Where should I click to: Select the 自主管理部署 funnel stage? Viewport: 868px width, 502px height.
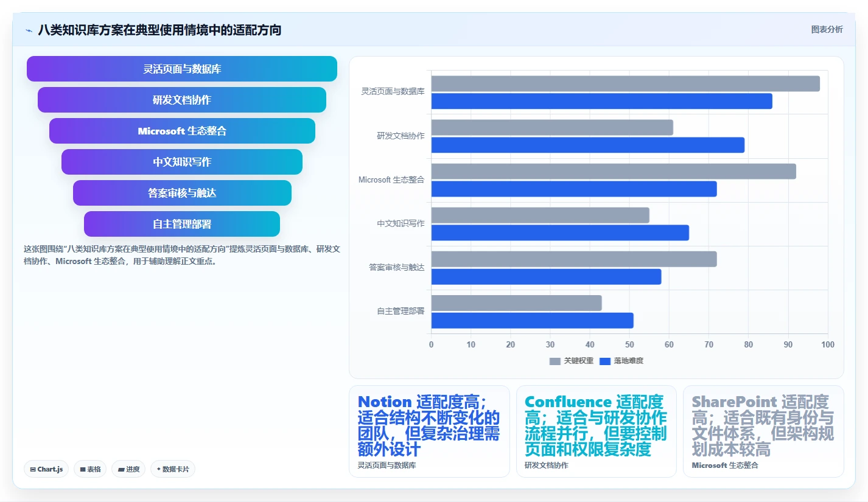click(182, 224)
